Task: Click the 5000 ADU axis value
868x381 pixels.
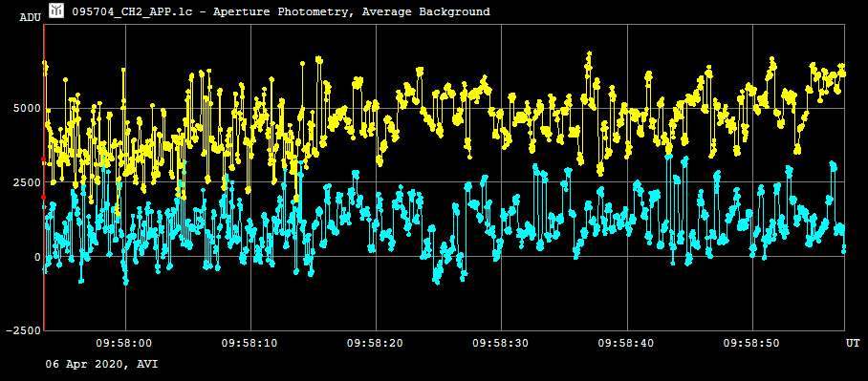Action: coord(27,108)
